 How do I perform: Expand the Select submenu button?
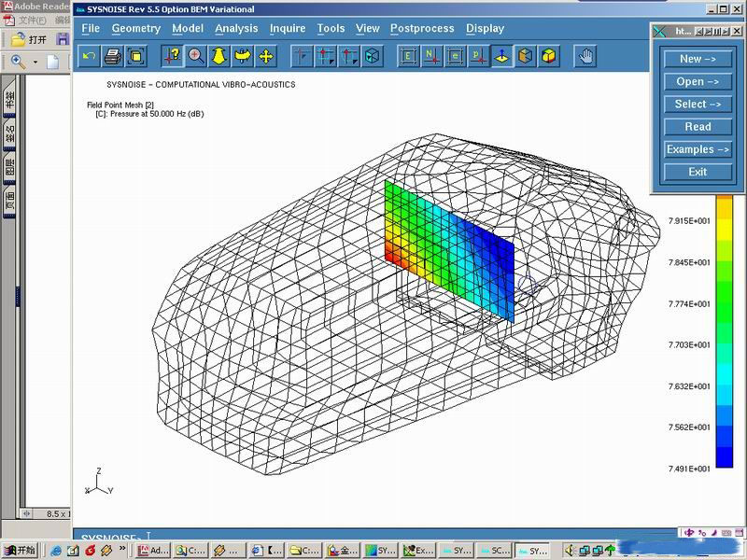tap(698, 105)
